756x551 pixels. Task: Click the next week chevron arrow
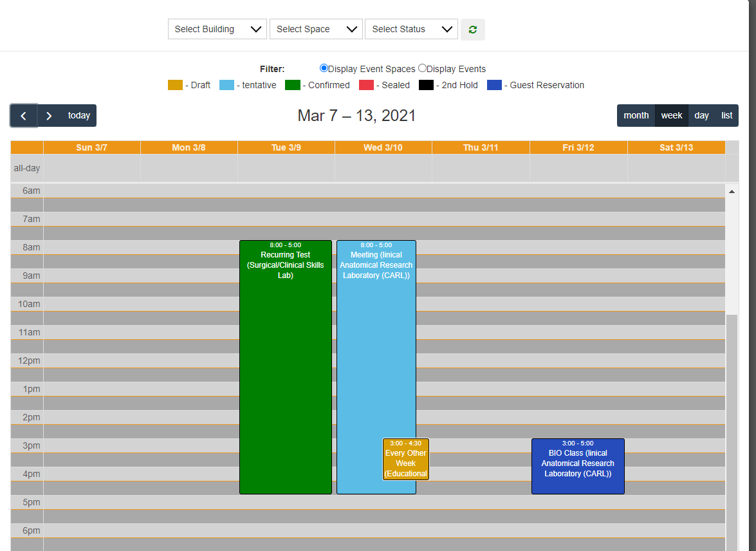[x=48, y=115]
